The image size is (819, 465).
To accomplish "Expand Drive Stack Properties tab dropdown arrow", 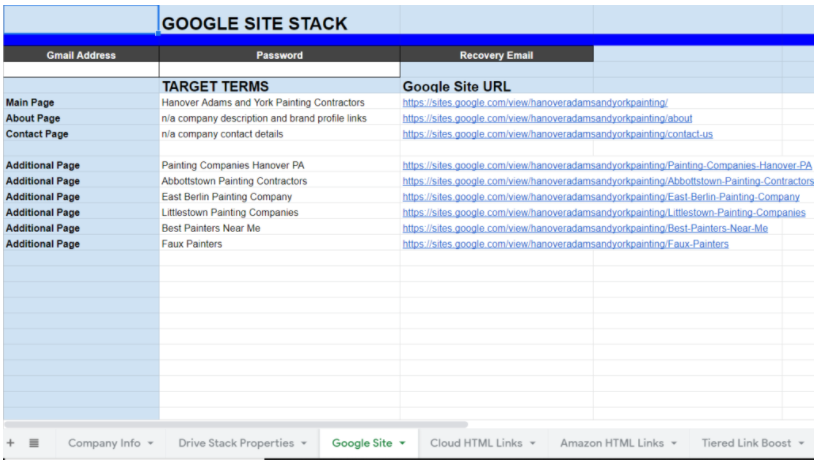I will tap(304, 443).
